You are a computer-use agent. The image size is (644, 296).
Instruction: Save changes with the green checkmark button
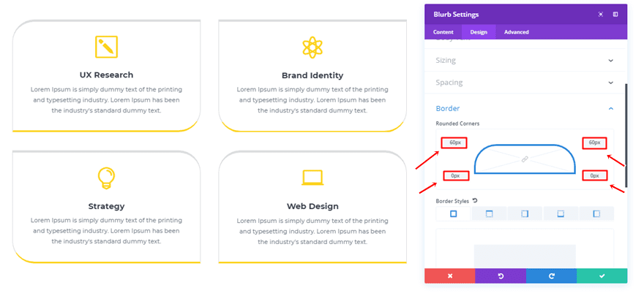(x=602, y=276)
